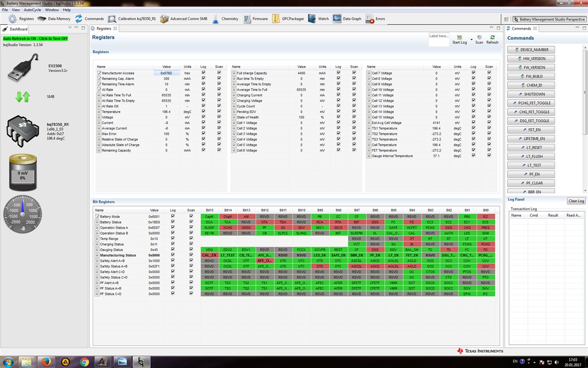This screenshot has width=588, height=368.
Task: Click the green SMB communication arrows
Action: point(22,97)
